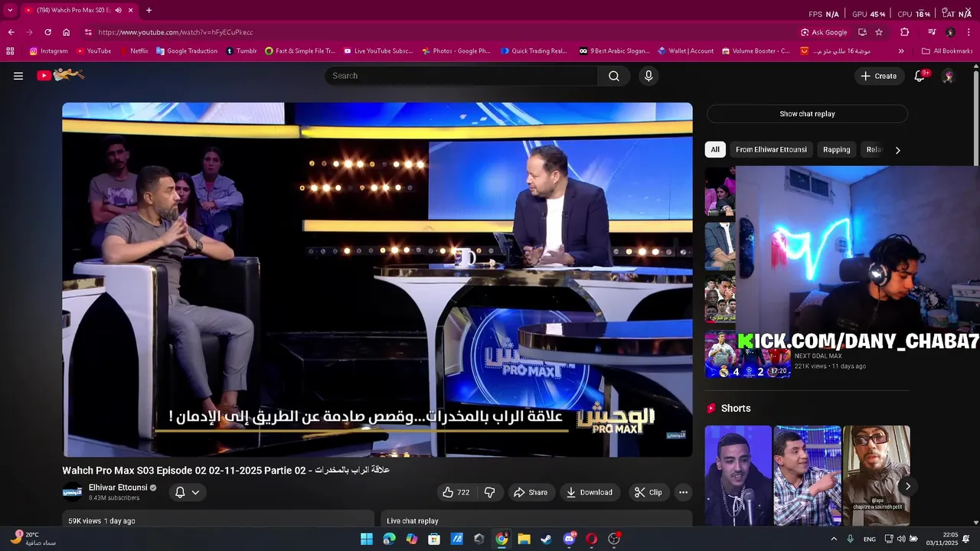The image size is (980, 551).
Task: Open the YouTube guide hamburger menu
Action: click(x=18, y=76)
